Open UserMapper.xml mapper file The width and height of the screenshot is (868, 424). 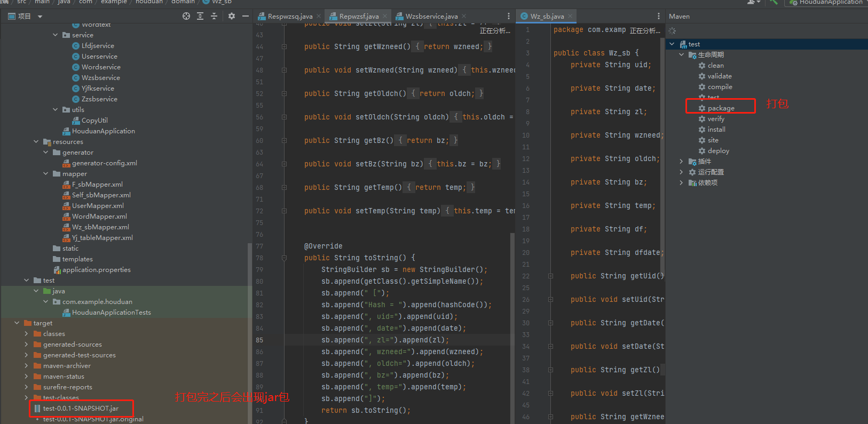click(93, 206)
